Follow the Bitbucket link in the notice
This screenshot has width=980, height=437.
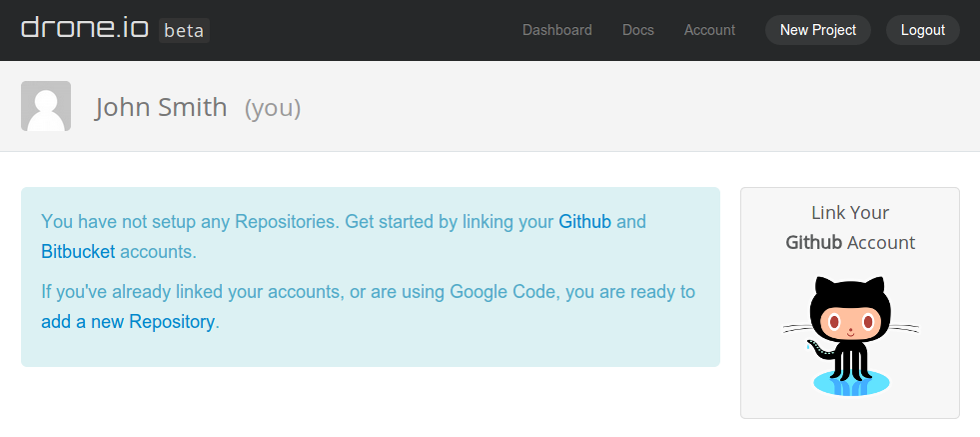click(x=78, y=251)
